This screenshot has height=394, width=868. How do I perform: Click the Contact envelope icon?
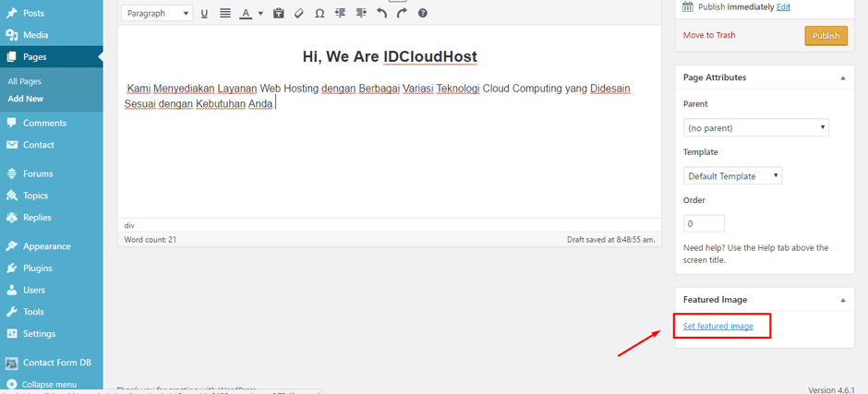12,145
